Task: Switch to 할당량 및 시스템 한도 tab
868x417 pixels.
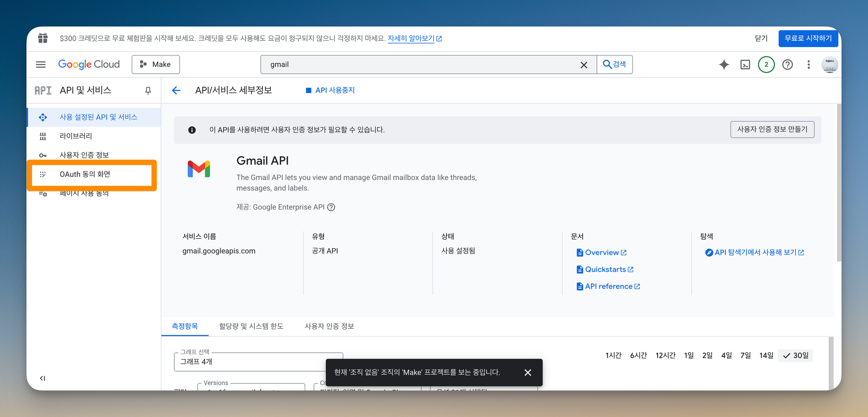Action: click(x=251, y=326)
